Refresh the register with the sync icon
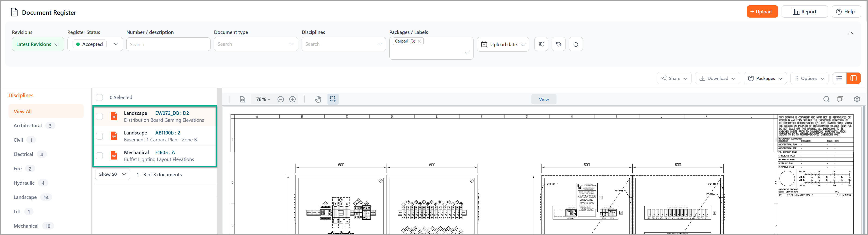 [558, 44]
